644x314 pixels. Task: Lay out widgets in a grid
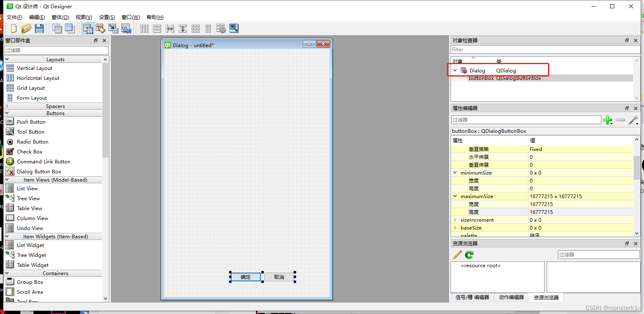point(195,29)
